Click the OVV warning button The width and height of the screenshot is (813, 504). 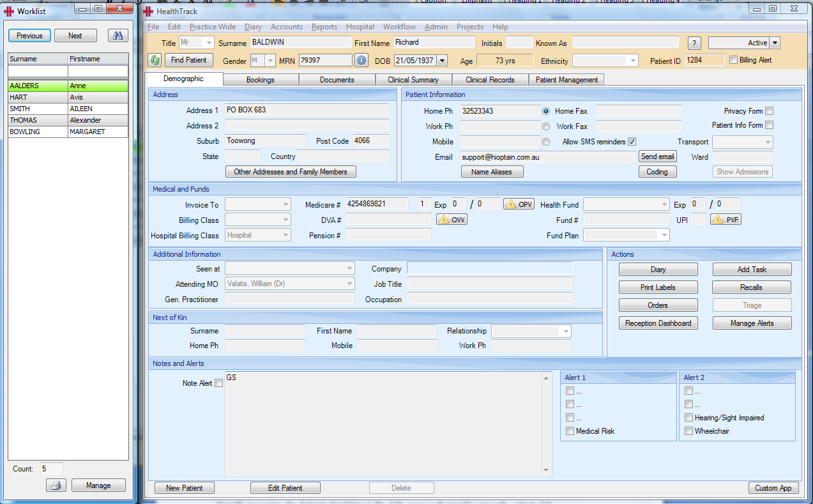(452, 220)
